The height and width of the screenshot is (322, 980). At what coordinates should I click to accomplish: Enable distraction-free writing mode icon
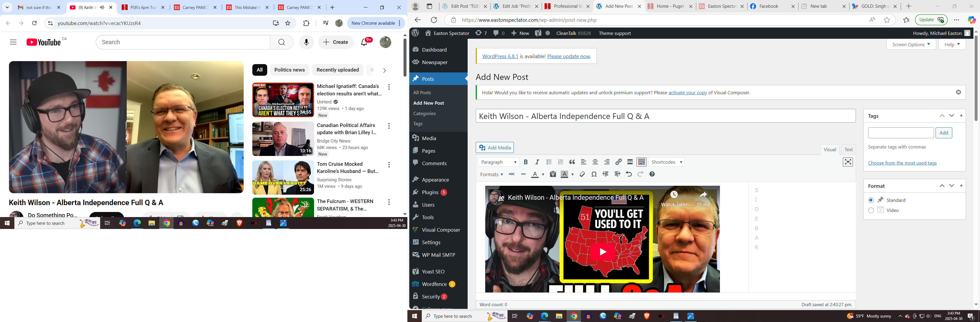click(x=848, y=162)
